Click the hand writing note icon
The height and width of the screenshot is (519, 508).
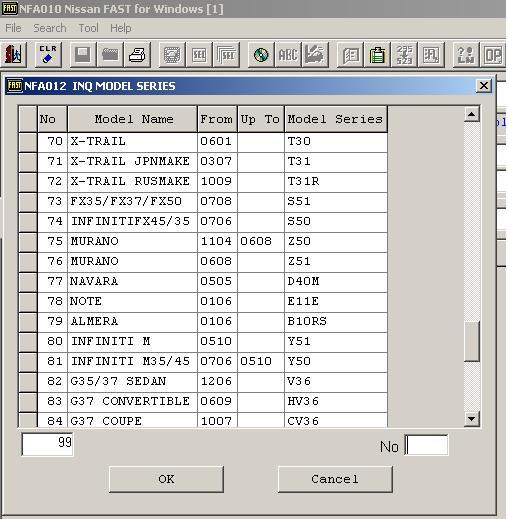[315, 54]
